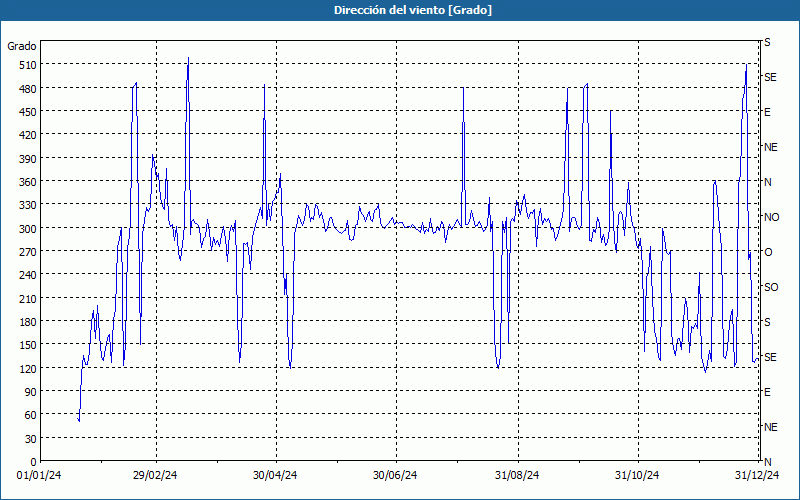The width and height of the screenshot is (800, 500).
Task: Click the '480' y-axis value
Action: coord(27,89)
